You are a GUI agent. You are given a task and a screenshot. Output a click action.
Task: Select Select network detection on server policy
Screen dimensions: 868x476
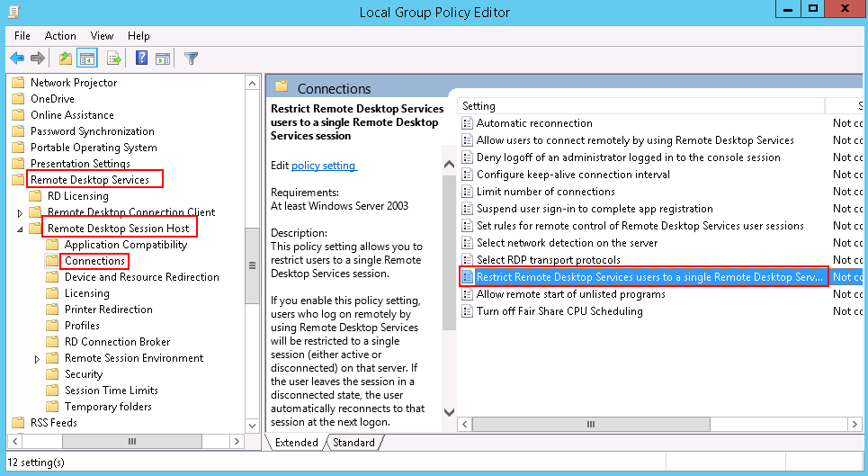click(567, 243)
